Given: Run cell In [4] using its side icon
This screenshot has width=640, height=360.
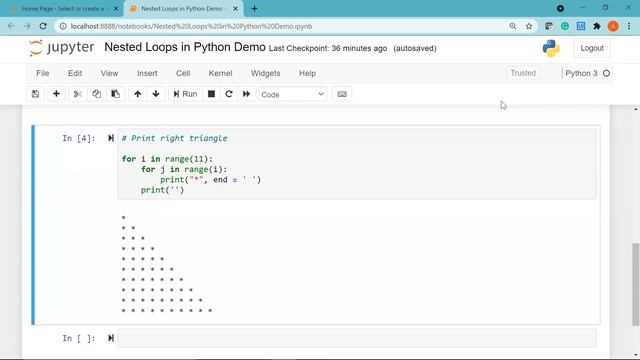Looking at the screenshot, I should 111,138.
